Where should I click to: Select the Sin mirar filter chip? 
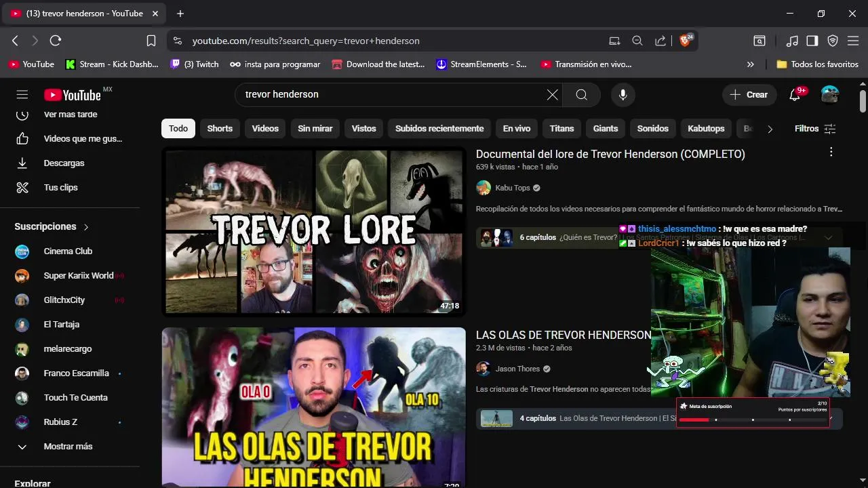315,129
